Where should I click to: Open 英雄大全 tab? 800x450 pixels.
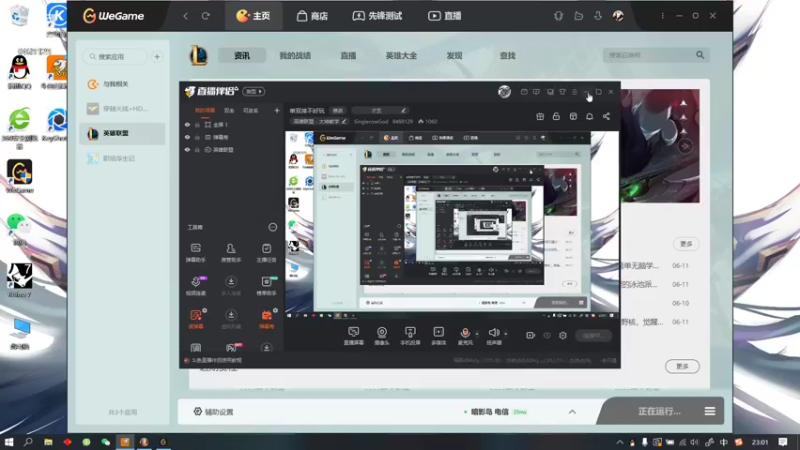(x=401, y=56)
